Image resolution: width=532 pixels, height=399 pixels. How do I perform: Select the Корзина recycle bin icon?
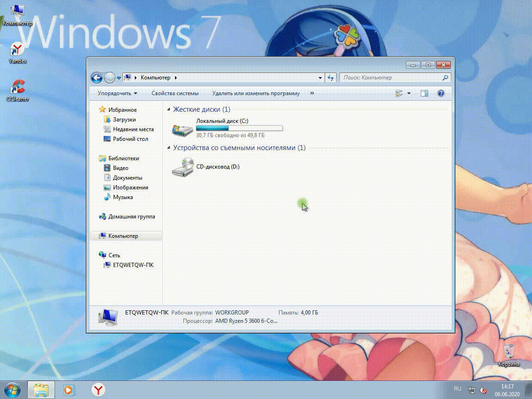click(508, 355)
